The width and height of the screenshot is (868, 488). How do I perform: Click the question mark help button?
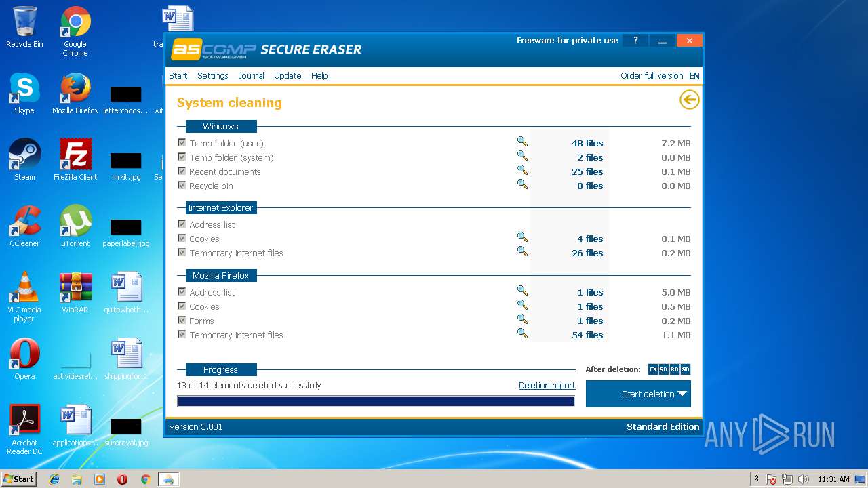[635, 41]
